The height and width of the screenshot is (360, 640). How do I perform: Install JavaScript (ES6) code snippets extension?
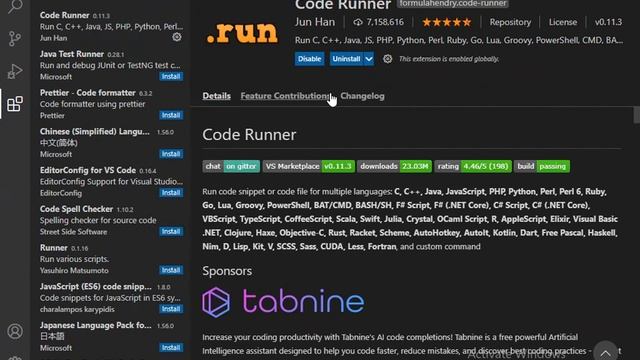pyautogui.click(x=171, y=309)
